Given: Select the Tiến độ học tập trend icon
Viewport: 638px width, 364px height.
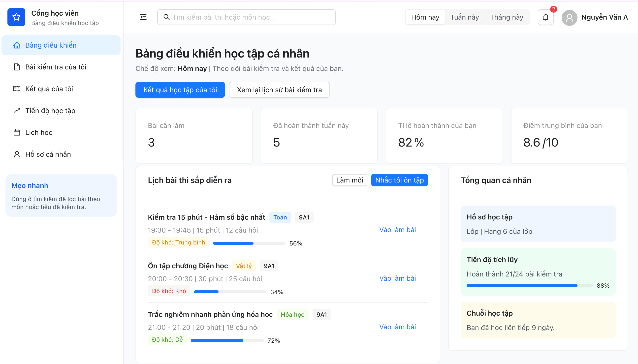Looking at the screenshot, I should [x=17, y=110].
